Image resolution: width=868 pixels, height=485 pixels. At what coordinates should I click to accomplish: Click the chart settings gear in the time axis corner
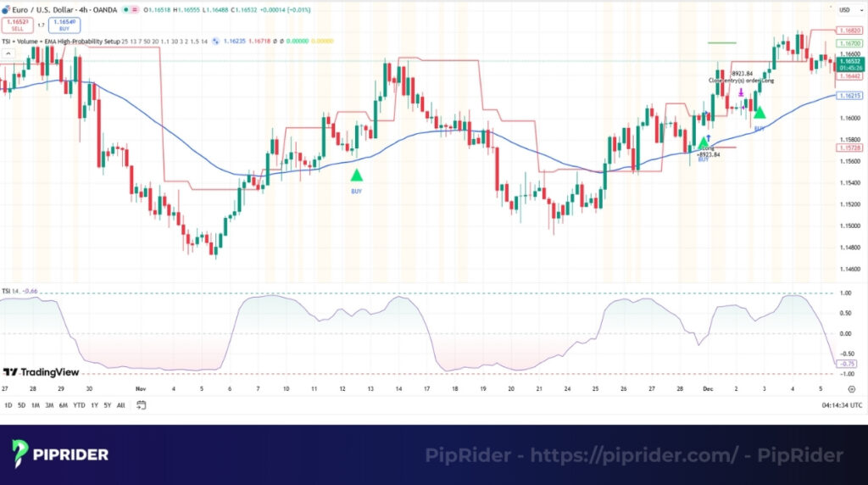pyautogui.click(x=851, y=388)
